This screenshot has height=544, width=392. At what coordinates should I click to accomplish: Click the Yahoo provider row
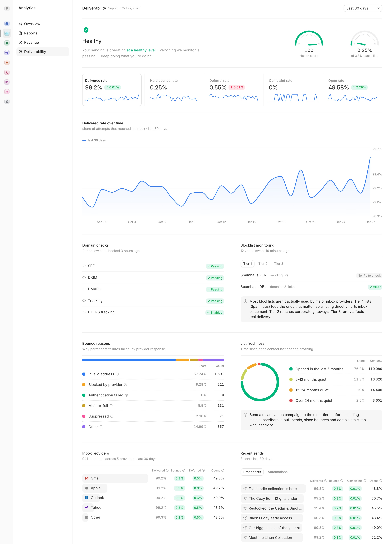[153, 507]
